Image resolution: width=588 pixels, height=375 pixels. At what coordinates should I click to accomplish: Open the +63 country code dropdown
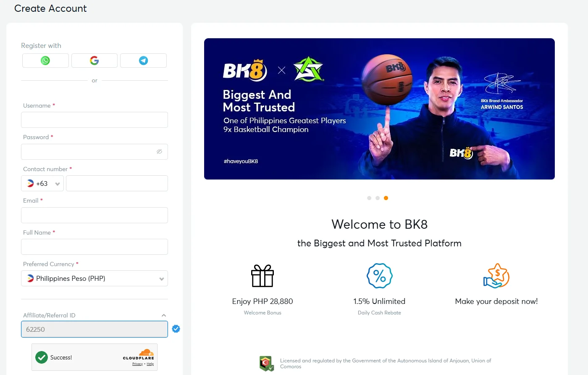click(42, 183)
